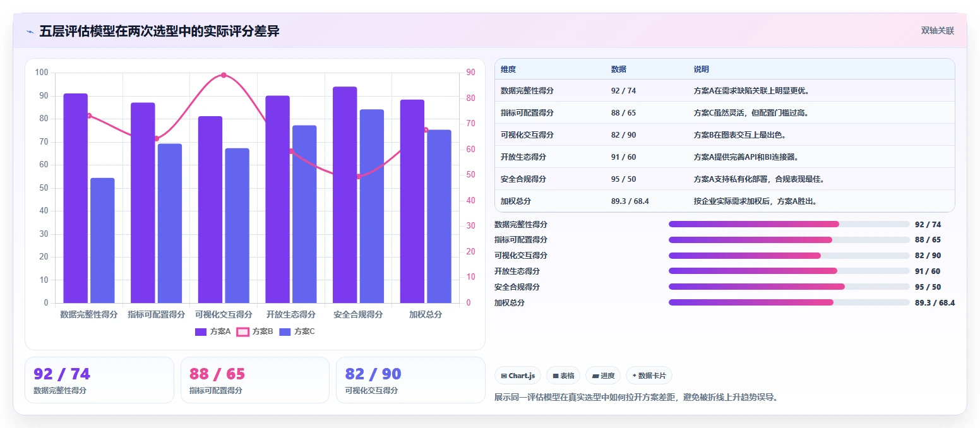Click 方案C bar for 加权总分
The width and height of the screenshot is (980, 428).
pos(439,217)
